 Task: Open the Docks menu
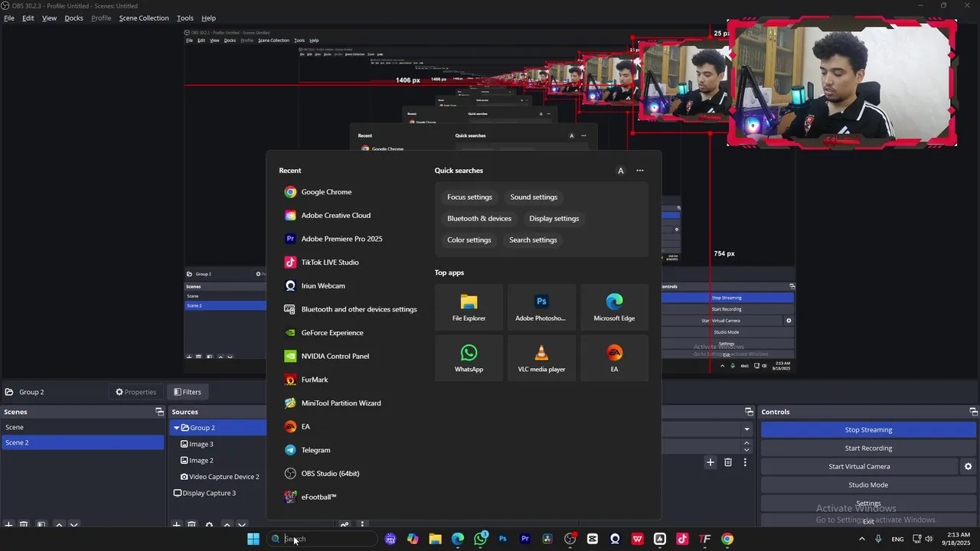click(x=74, y=18)
